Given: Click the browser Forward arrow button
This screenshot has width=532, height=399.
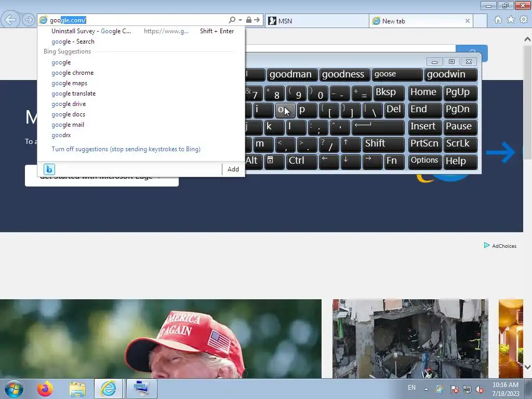Looking at the screenshot, I should [x=29, y=20].
